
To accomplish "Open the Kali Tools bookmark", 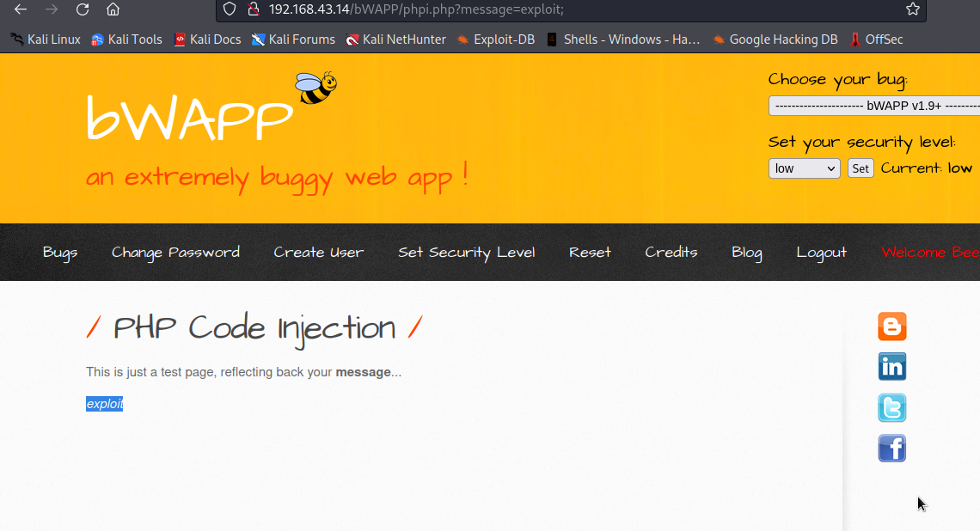I will point(126,40).
